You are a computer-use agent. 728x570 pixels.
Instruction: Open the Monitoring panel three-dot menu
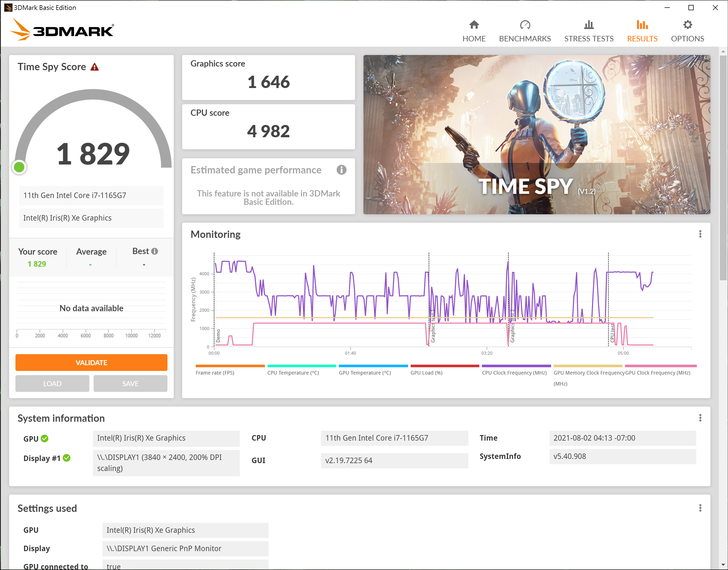(700, 234)
